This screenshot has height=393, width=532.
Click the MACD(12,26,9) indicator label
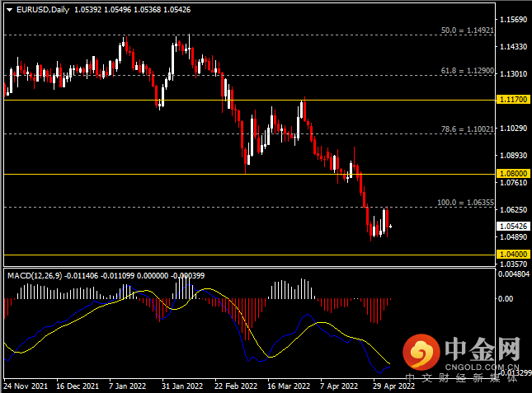tap(35, 276)
